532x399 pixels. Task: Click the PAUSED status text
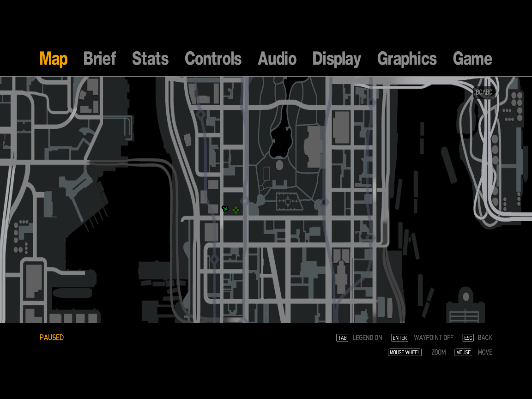coord(52,338)
